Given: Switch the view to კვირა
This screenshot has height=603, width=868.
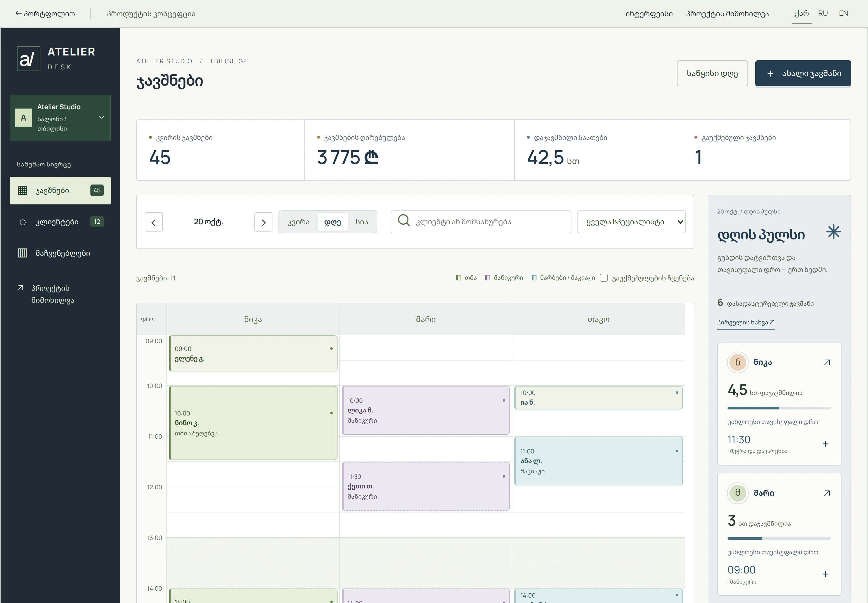Looking at the screenshot, I should click(x=298, y=222).
